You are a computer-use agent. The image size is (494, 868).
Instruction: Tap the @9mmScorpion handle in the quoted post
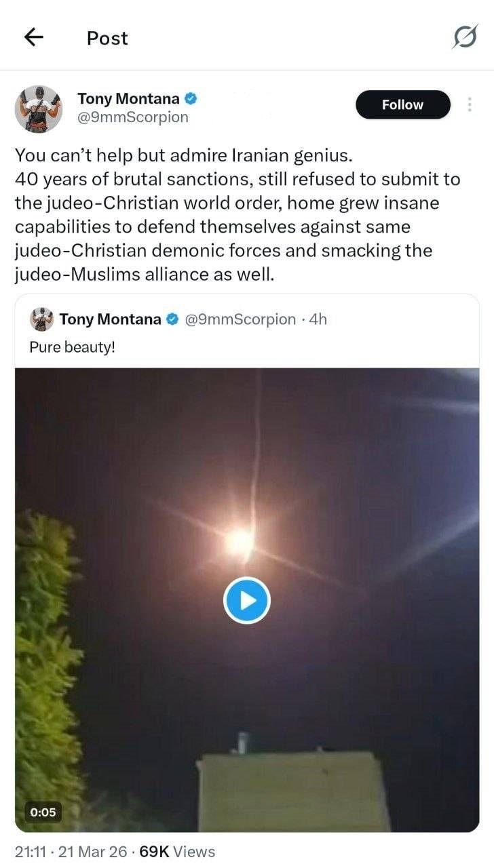240,319
